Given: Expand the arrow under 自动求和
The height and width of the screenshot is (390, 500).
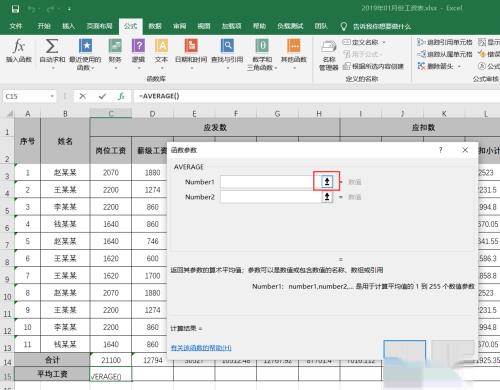Looking at the screenshot, I should (52, 68).
